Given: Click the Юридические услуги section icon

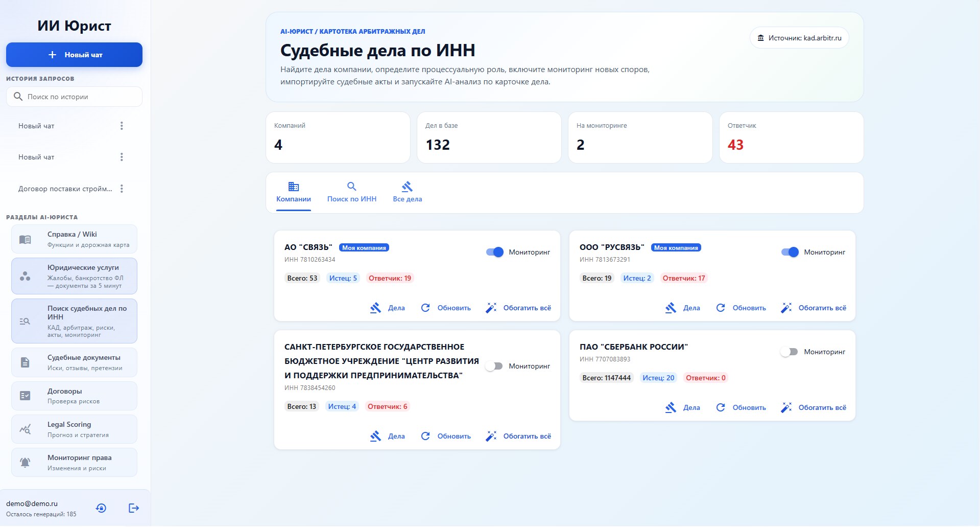Looking at the screenshot, I should (x=25, y=276).
